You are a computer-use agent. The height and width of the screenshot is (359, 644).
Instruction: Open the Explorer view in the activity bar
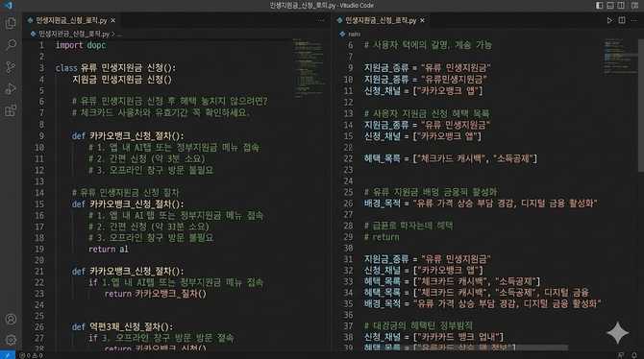pyautogui.click(x=11, y=23)
